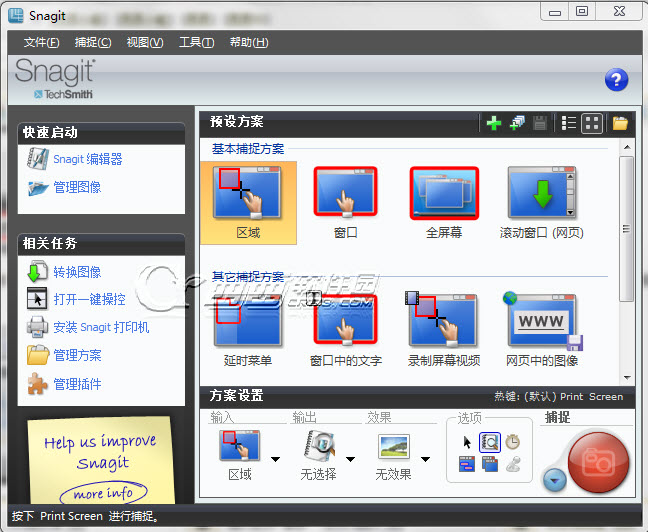Click the 安装 Snagit 打印机 link
This screenshot has height=532, width=648.
(101, 327)
